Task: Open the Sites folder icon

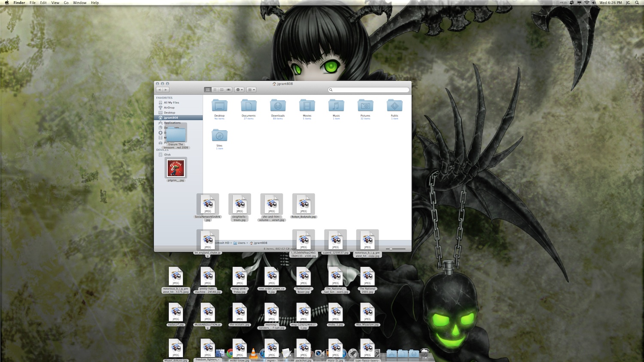Action: (x=219, y=136)
